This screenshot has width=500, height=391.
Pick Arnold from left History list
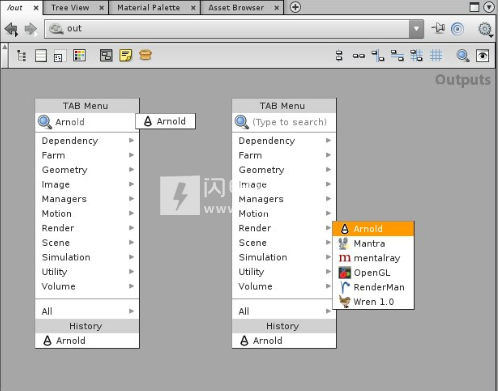coord(87,340)
